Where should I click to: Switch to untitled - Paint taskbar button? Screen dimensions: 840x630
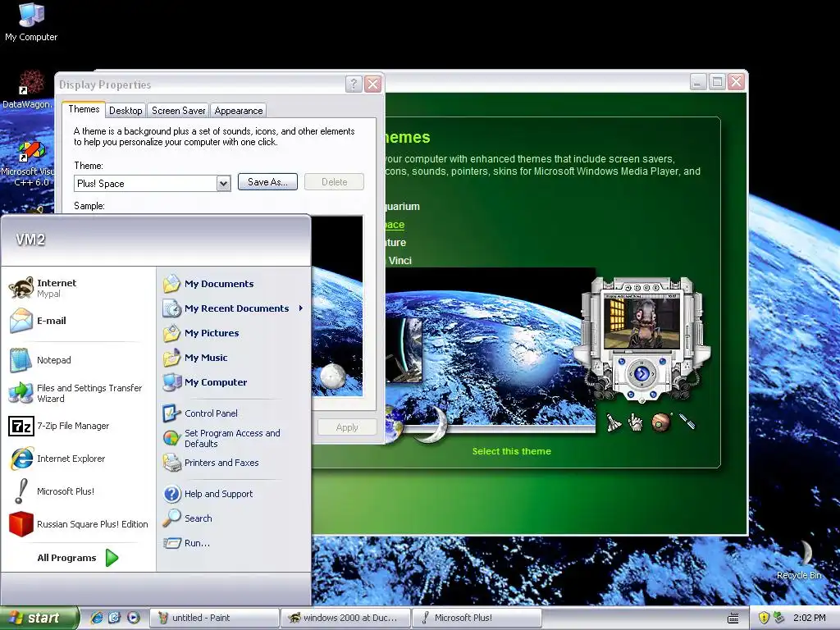click(x=214, y=618)
